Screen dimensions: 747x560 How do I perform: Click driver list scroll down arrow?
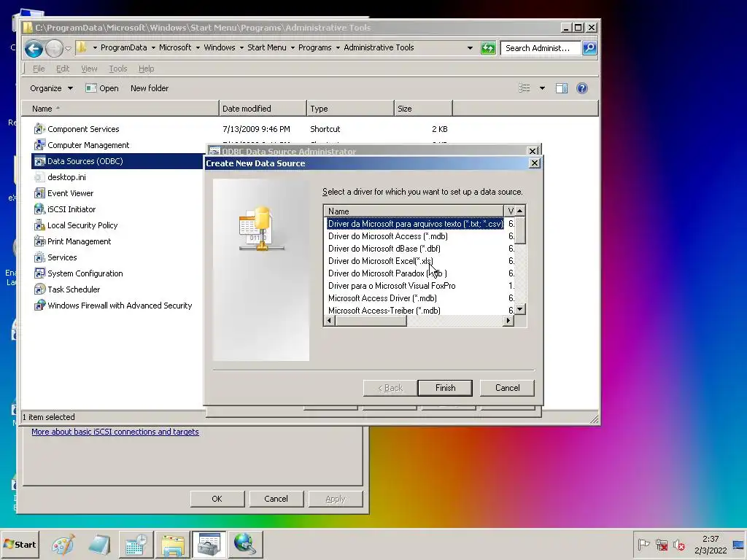pyautogui.click(x=520, y=309)
